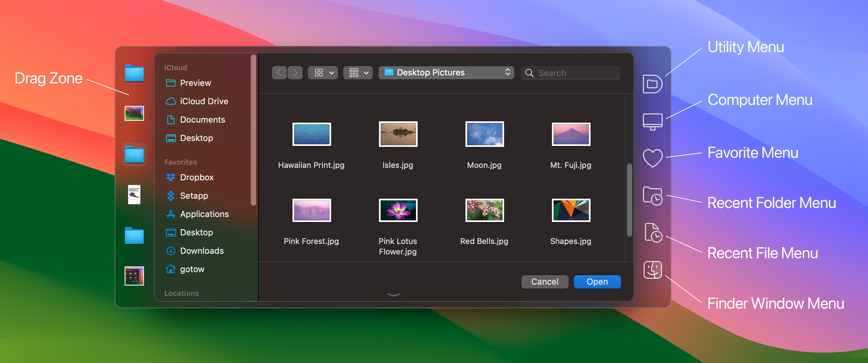Open the group-by options dropdown
This screenshot has width=868, height=363.
point(358,72)
